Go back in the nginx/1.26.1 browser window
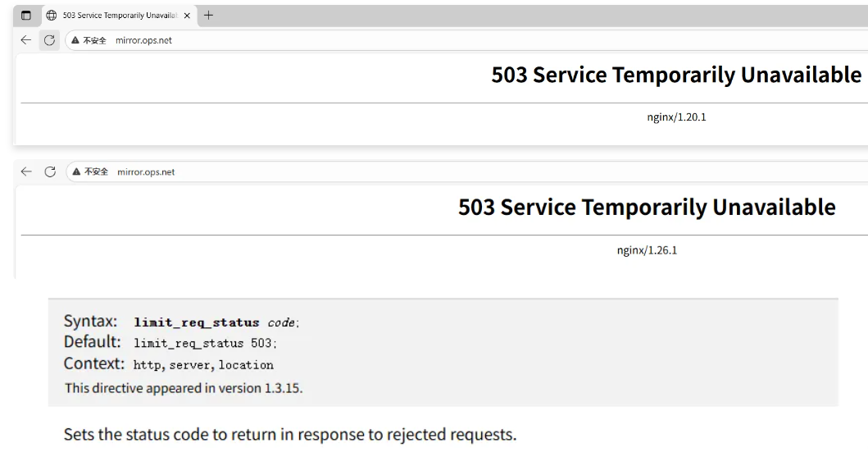The width and height of the screenshot is (868, 457). point(26,171)
